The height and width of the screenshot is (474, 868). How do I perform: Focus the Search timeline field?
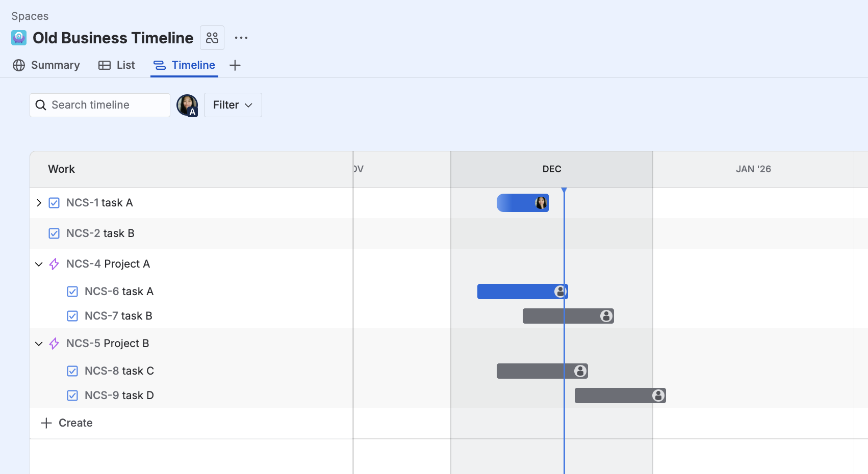pos(100,105)
